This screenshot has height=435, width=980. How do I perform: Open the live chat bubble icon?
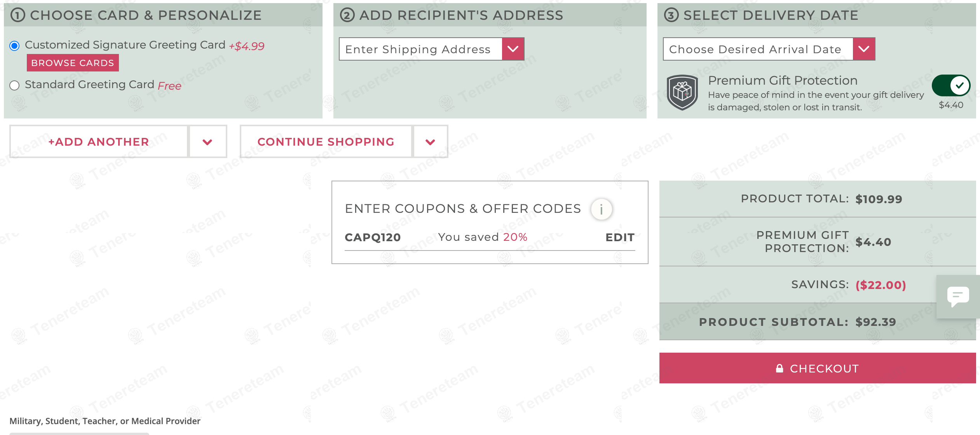pyautogui.click(x=958, y=297)
